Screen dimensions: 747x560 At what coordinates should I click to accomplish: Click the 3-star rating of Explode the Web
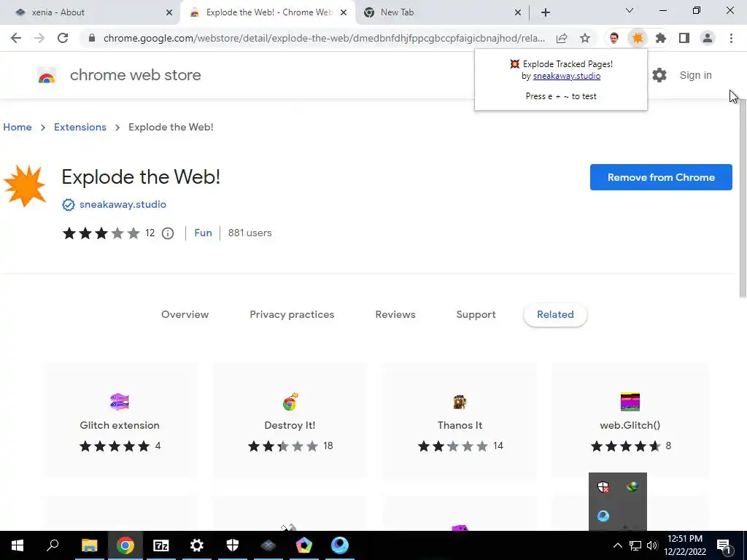click(101, 233)
